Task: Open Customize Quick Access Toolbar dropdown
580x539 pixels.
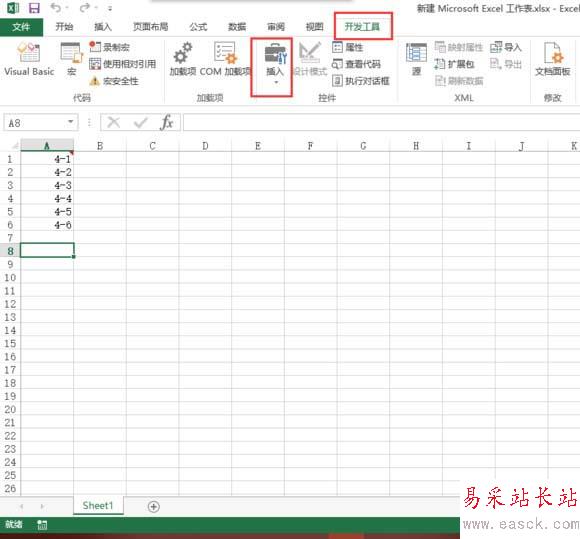Action: pos(109,8)
